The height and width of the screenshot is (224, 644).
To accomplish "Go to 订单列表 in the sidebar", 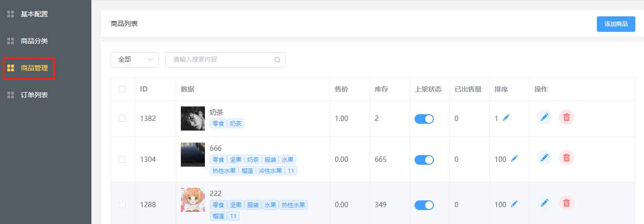I will (x=34, y=95).
